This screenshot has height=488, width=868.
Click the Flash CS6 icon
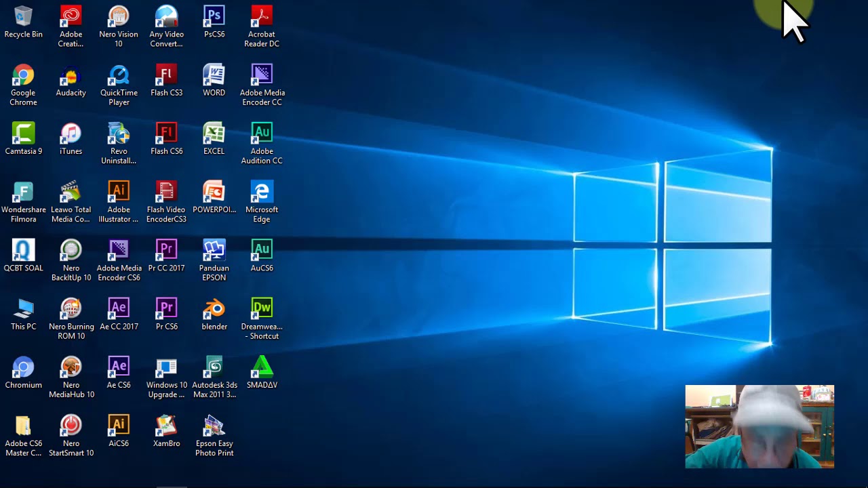(x=166, y=133)
